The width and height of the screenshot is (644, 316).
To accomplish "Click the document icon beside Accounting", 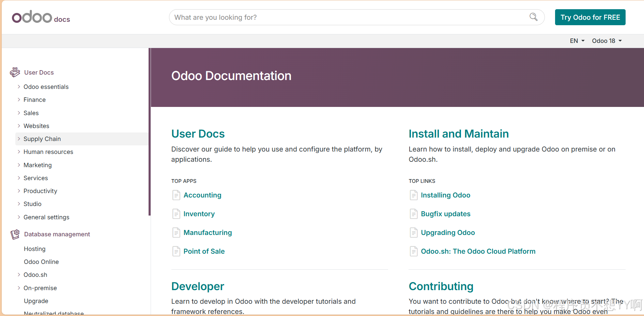I will (x=176, y=195).
